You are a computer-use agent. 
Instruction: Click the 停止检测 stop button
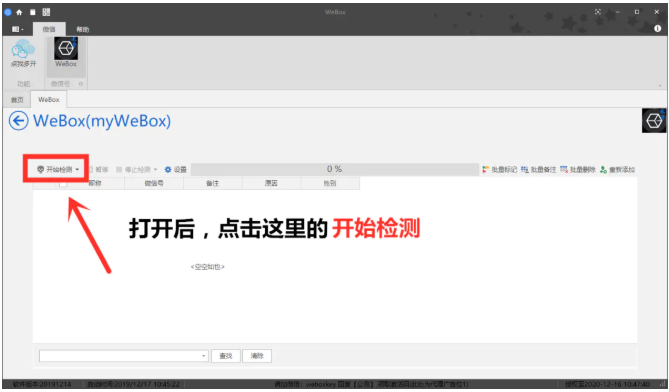click(x=134, y=169)
